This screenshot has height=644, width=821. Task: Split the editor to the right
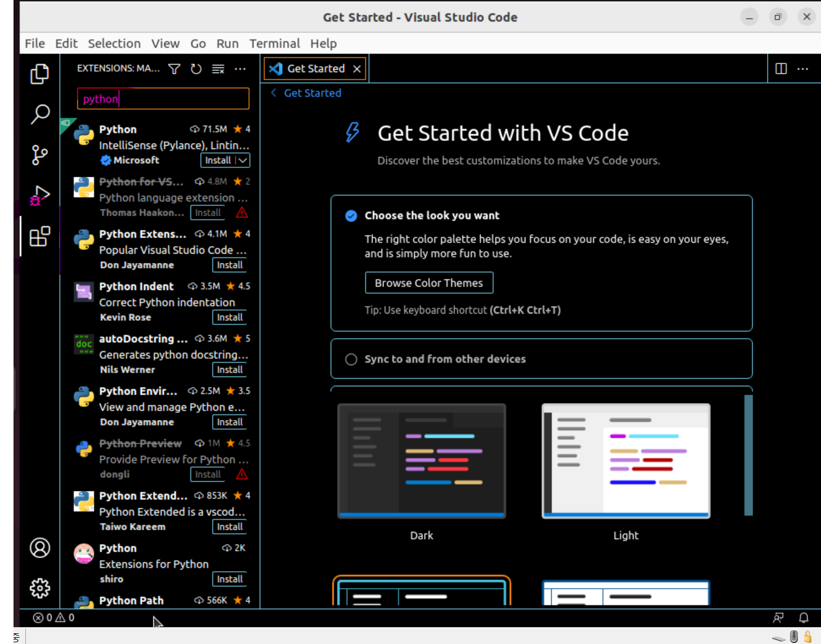point(781,69)
